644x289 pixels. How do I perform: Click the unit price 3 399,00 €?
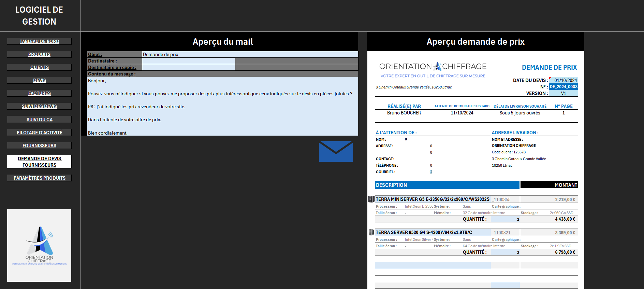[x=565, y=233]
